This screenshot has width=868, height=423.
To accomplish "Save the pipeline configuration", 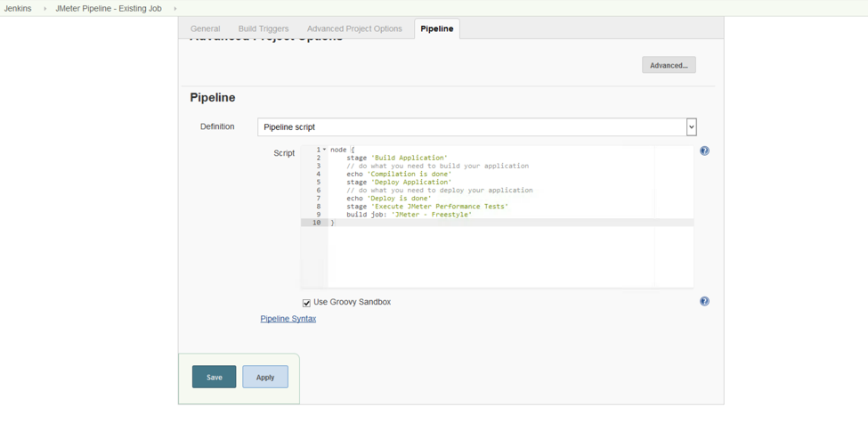I will point(215,377).
